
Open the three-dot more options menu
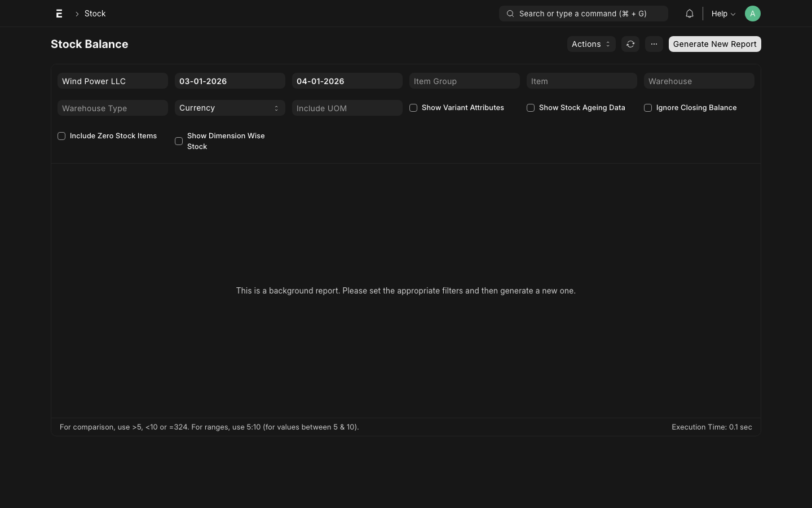(654, 44)
